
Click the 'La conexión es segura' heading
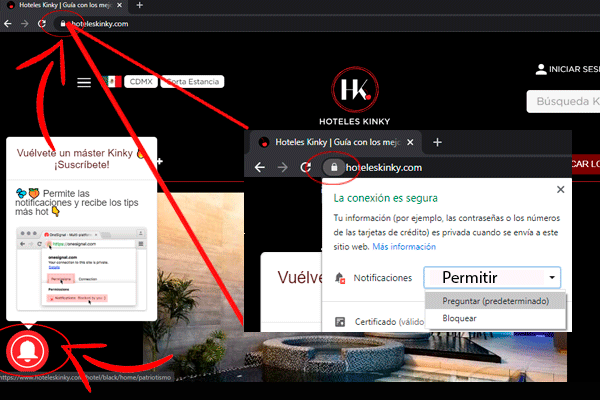point(385,198)
